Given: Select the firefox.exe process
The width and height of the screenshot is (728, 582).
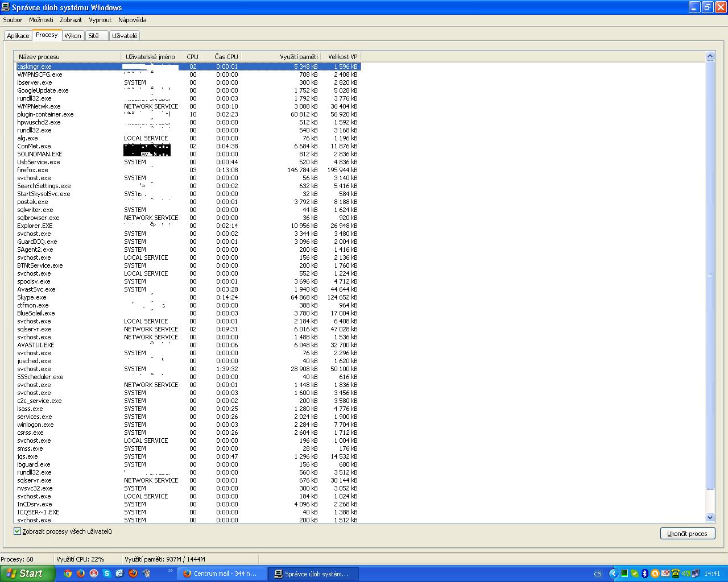Looking at the screenshot, I should pos(188,170).
